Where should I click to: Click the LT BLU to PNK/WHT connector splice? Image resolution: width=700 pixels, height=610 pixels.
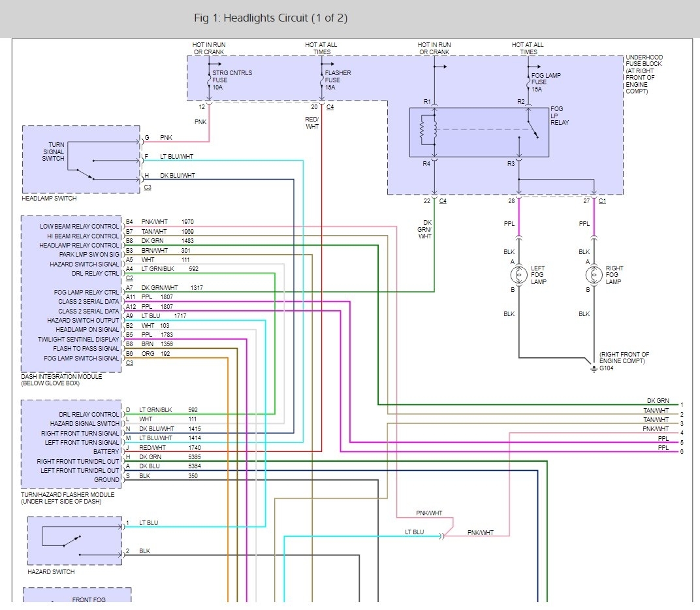pyautogui.click(x=442, y=536)
